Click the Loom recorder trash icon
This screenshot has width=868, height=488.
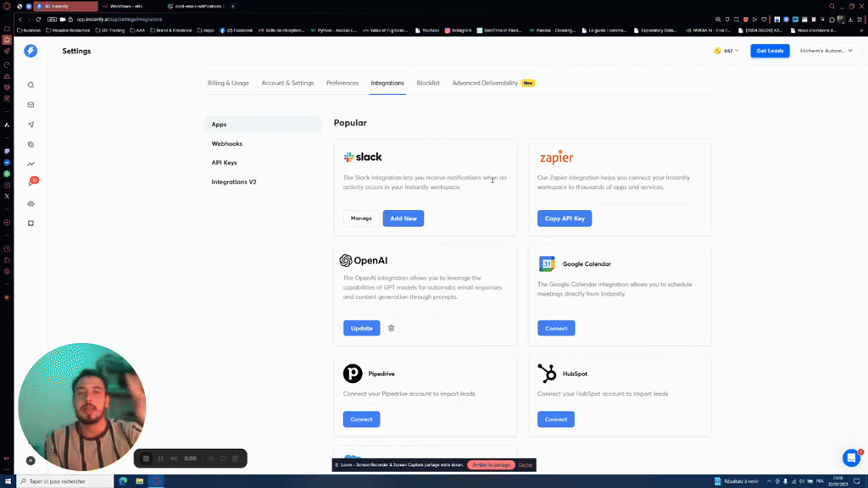click(236, 458)
